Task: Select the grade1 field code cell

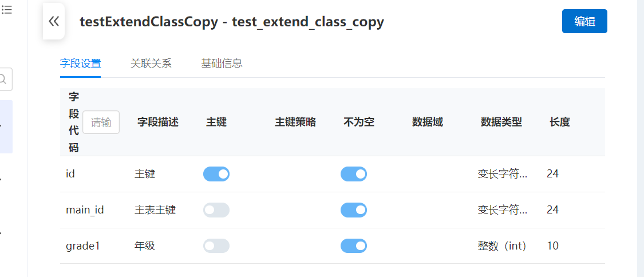Action: tap(83, 246)
